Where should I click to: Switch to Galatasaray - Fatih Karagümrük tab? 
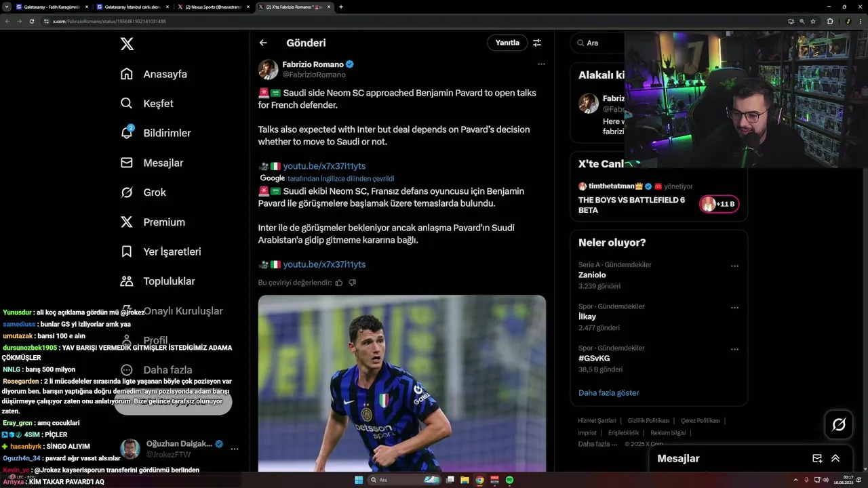[51, 7]
